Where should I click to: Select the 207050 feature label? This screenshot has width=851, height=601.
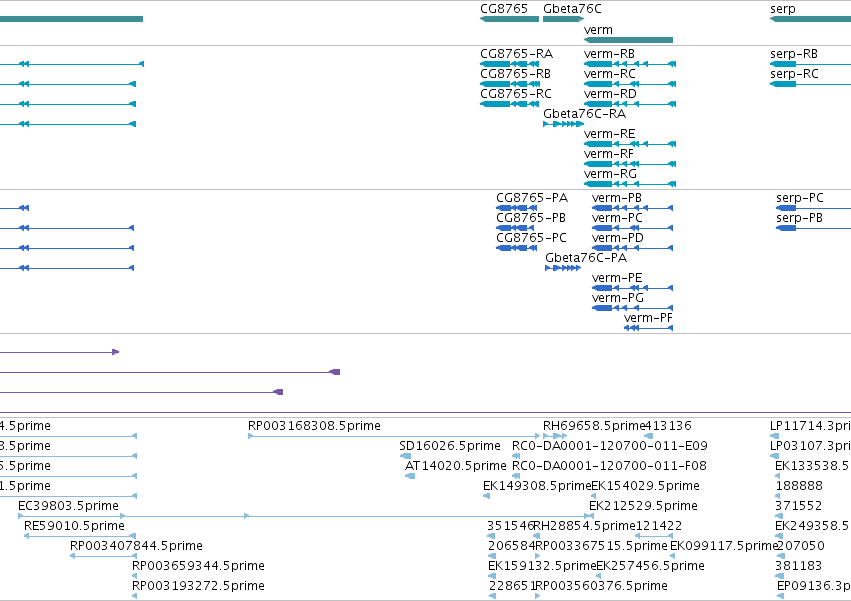[801, 546]
